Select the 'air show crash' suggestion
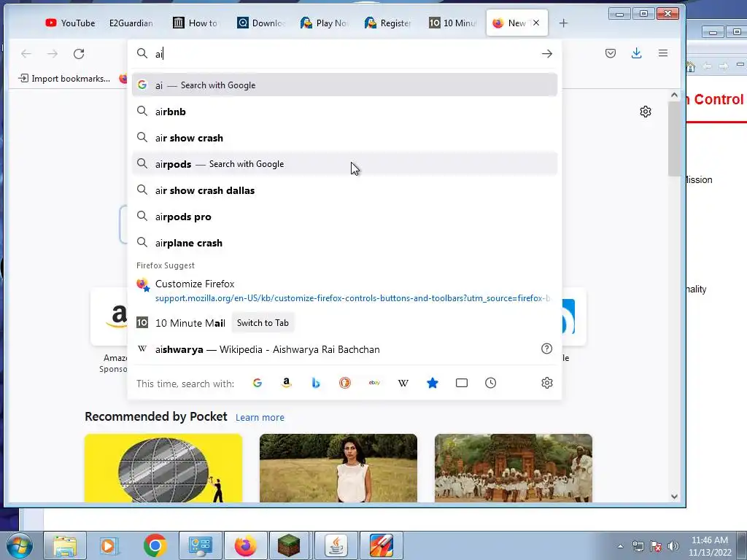This screenshot has height=560, width=747. coord(344,138)
